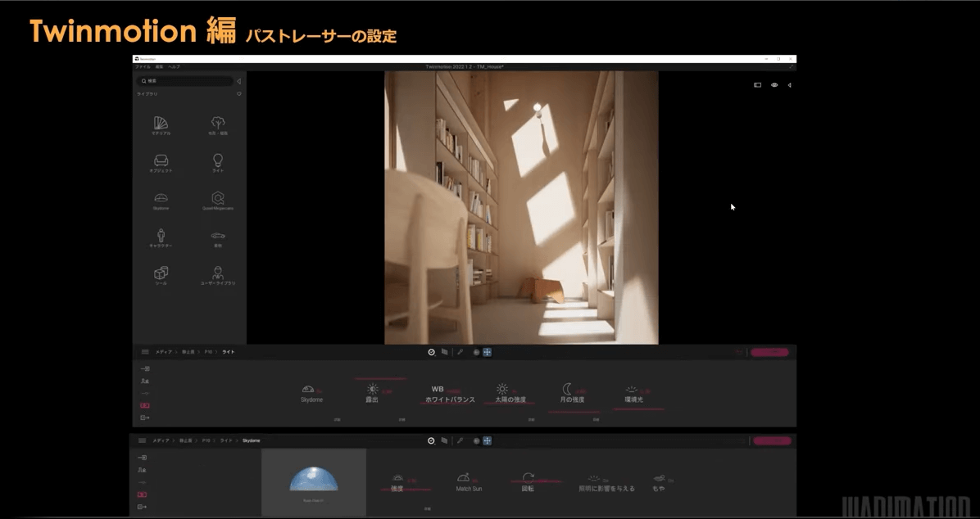The width and height of the screenshot is (980, 519).
Task: Open the hamburger menu in the upper dock
Action: point(145,352)
